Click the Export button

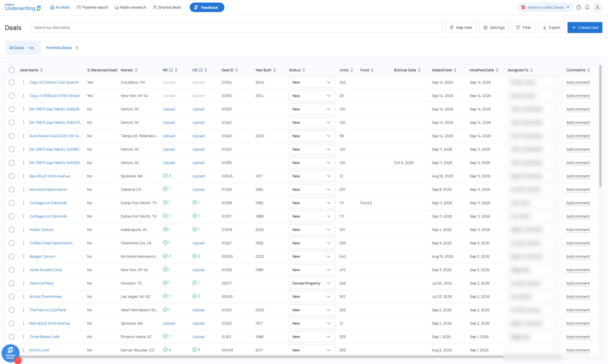pyautogui.click(x=551, y=27)
